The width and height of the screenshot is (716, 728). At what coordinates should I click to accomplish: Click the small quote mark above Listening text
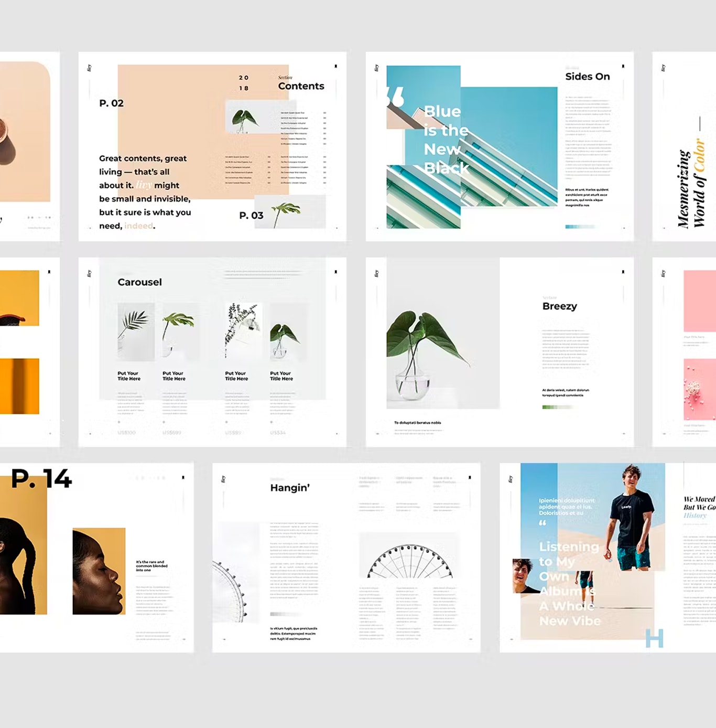(x=543, y=523)
